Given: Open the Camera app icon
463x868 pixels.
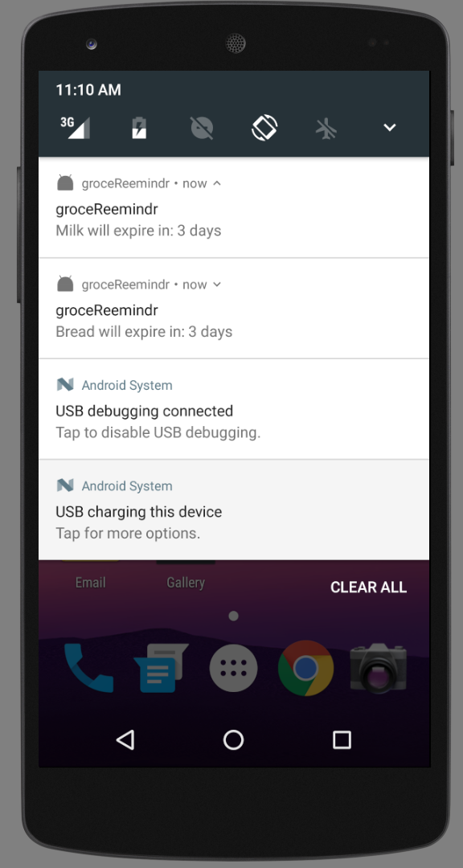Looking at the screenshot, I should pos(379,668).
